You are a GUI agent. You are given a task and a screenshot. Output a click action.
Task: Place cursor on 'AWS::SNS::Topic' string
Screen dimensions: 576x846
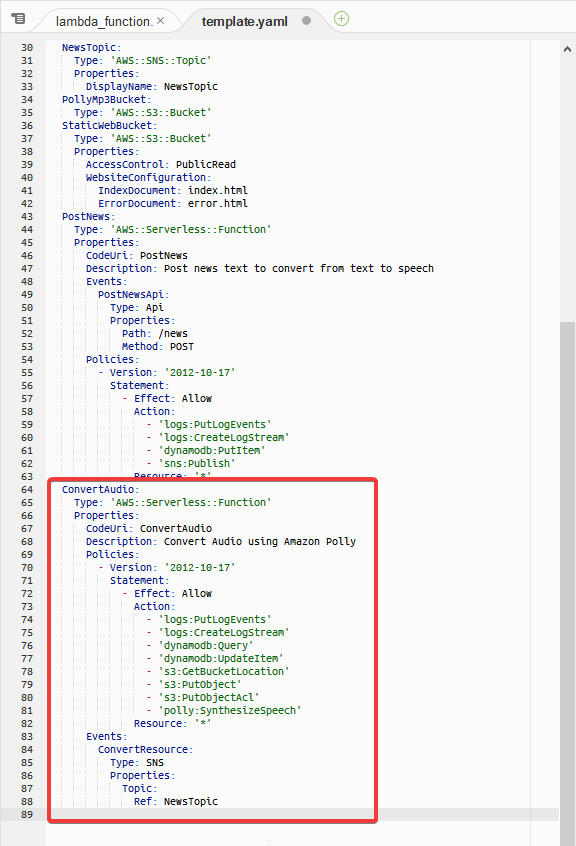tap(161, 60)
